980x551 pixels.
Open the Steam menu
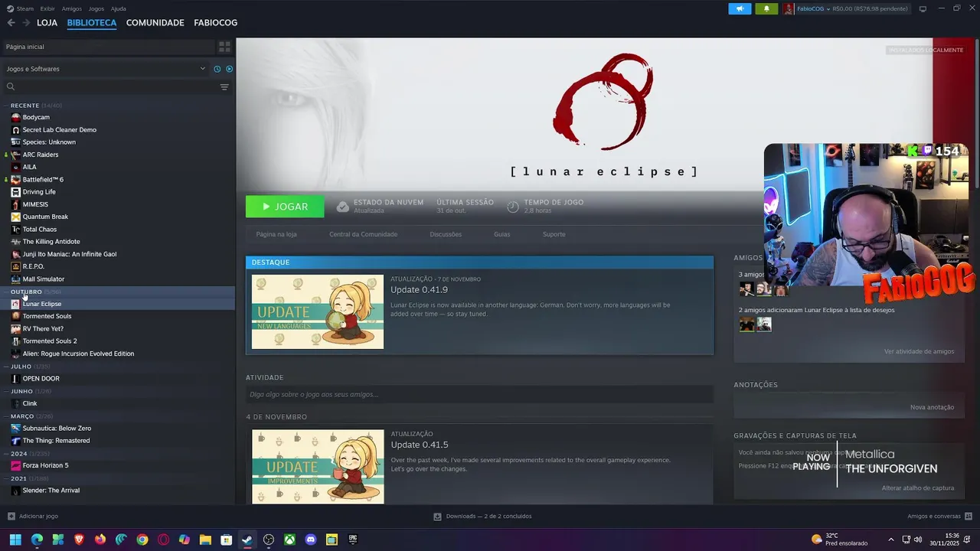(24, 9)
